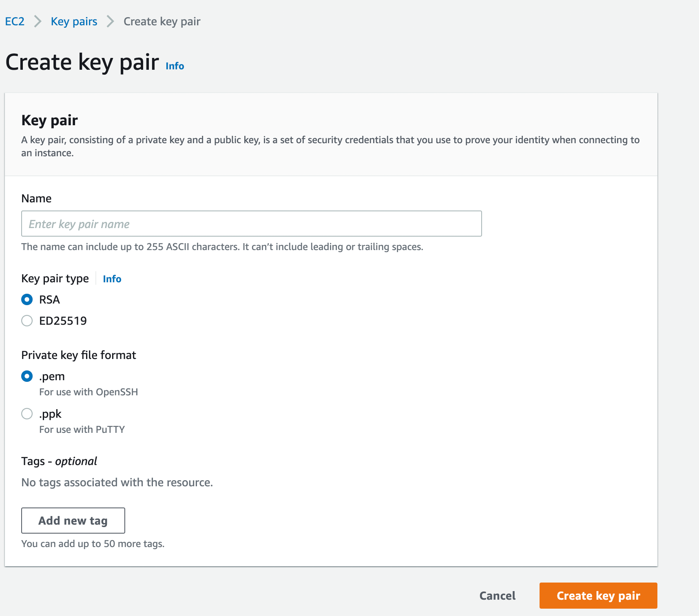Click the chevron between EC2 and Key pairs
The height and width of the screenshot is (616, 699).
(38, 21)
